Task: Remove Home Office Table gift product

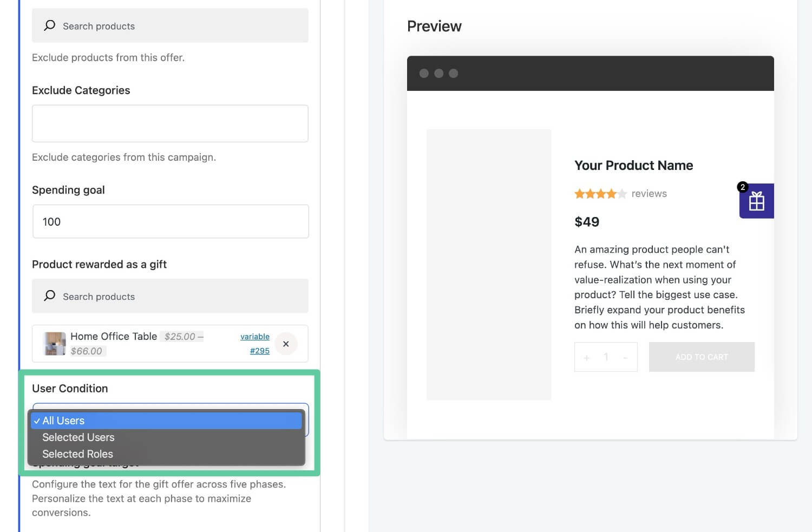Action: (x=286, y=344)
